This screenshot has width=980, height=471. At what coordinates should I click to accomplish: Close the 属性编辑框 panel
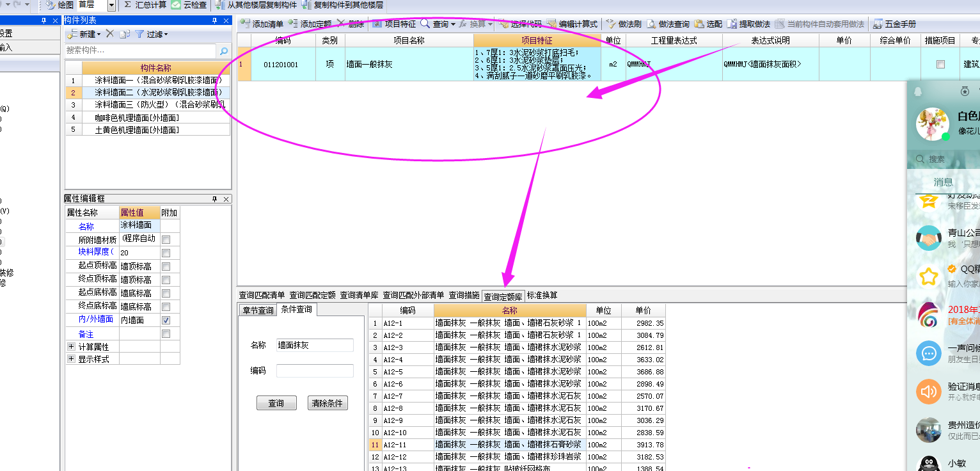[225, 199]
